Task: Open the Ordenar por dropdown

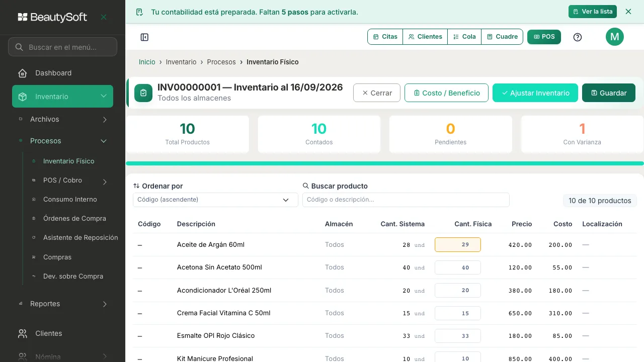Action: (215, 200)
